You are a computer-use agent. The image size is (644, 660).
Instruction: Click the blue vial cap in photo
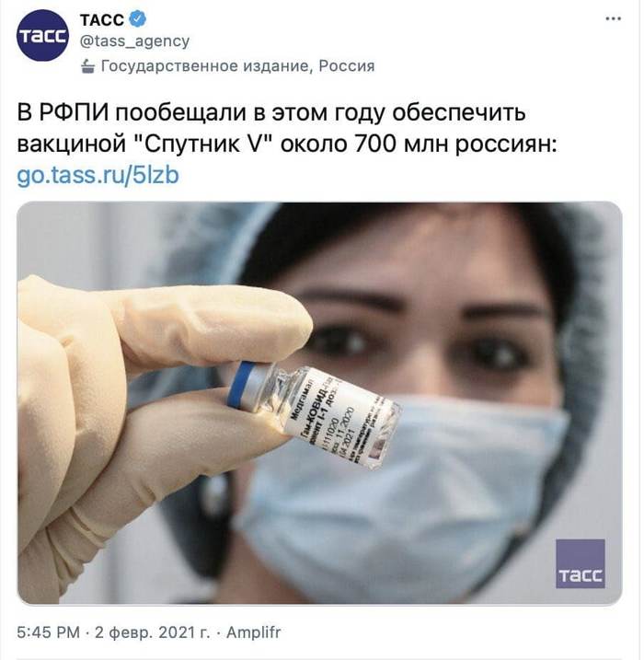click(241, 385)
